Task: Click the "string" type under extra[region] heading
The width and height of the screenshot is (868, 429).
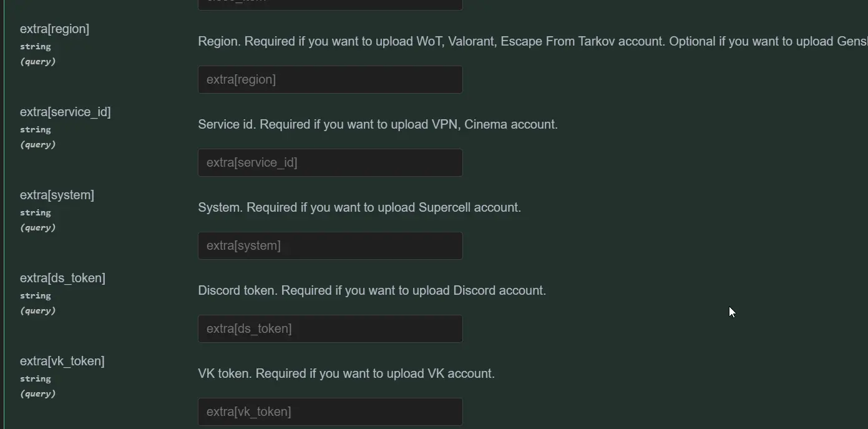Action: pos(36,46)
